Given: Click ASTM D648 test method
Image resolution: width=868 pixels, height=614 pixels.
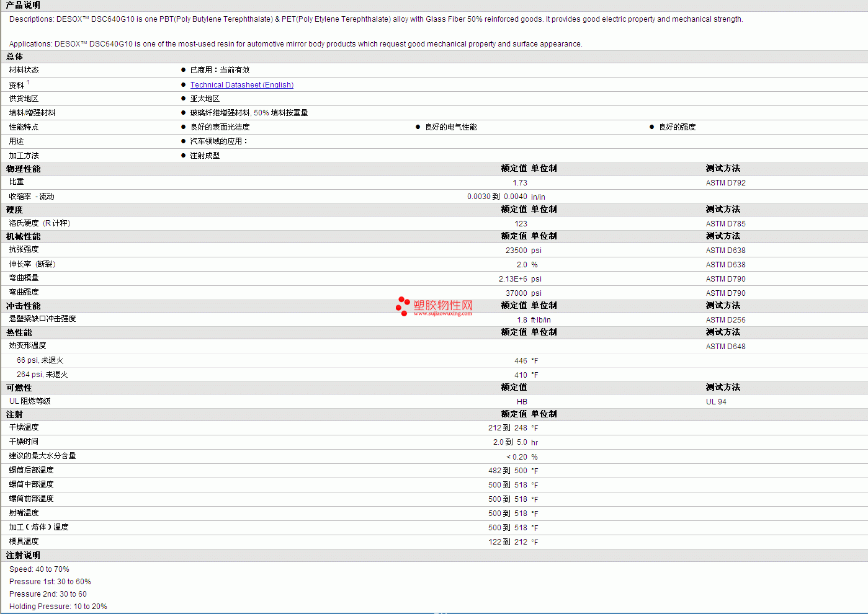Looking at the screenshot, I should [x=725, y=347].
